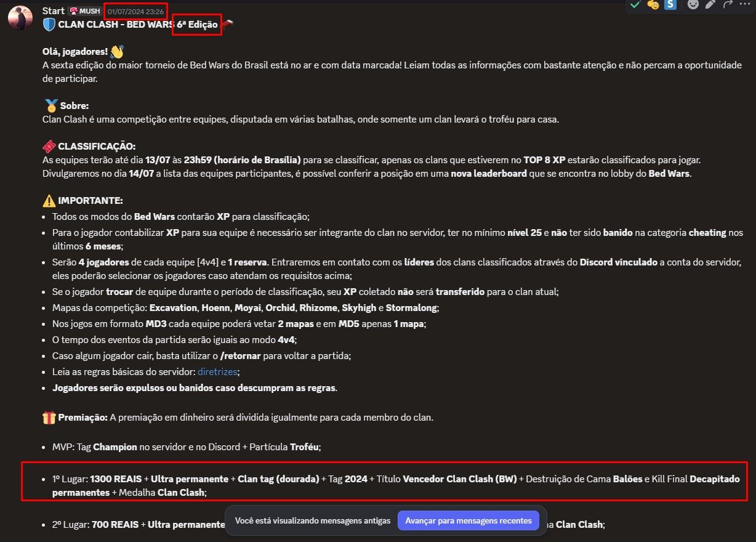Click the 'CLAN CLASH - BED WARS' title text
This screenshot has width=756, height=542.
tap(116, 25)
